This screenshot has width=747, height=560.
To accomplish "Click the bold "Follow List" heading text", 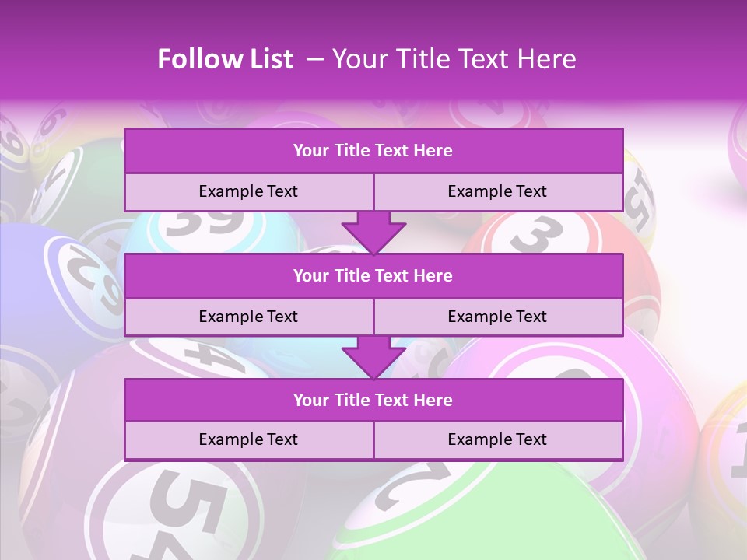I will click(225, 59).
